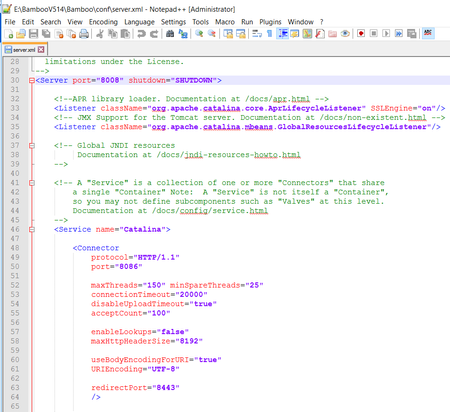Open the Edit menu
Screen dimensions: 450x412
[x=28, y=22]
